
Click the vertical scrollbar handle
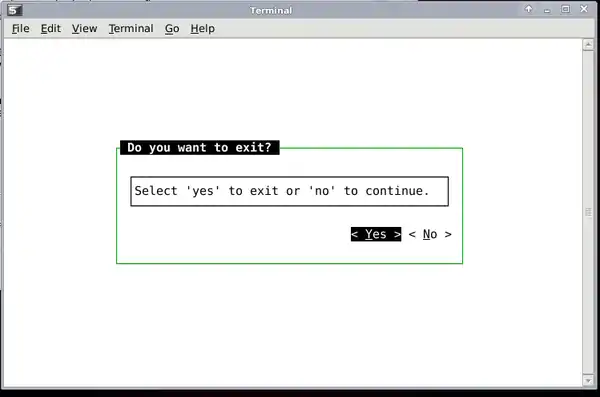pyautogui.click(x=588, y=212)
